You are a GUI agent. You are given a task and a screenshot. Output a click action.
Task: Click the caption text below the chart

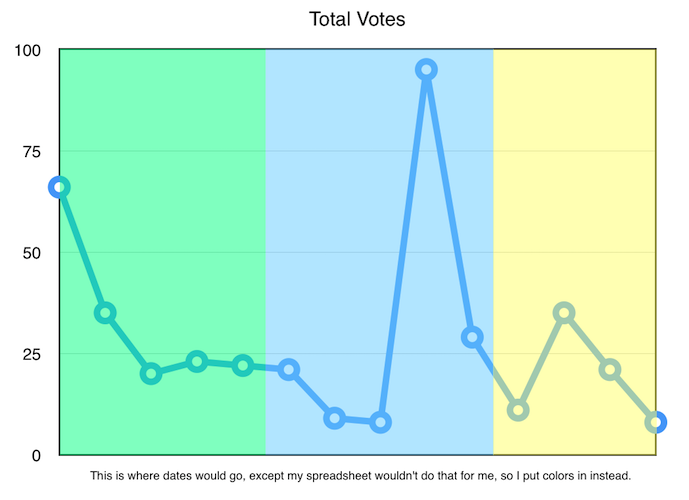click(360, 475)
